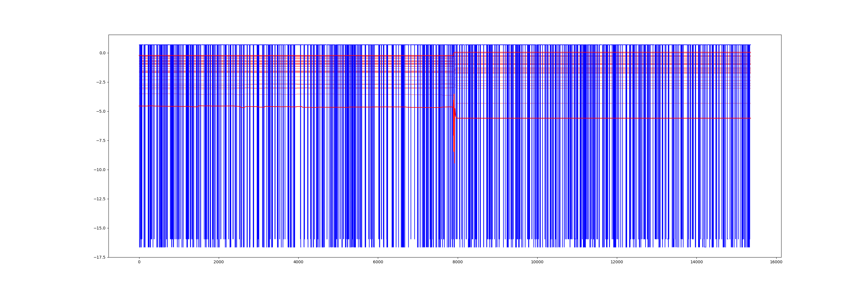
Task: Select the y-axis tick label "−17.5"
Action: point(100,257)
